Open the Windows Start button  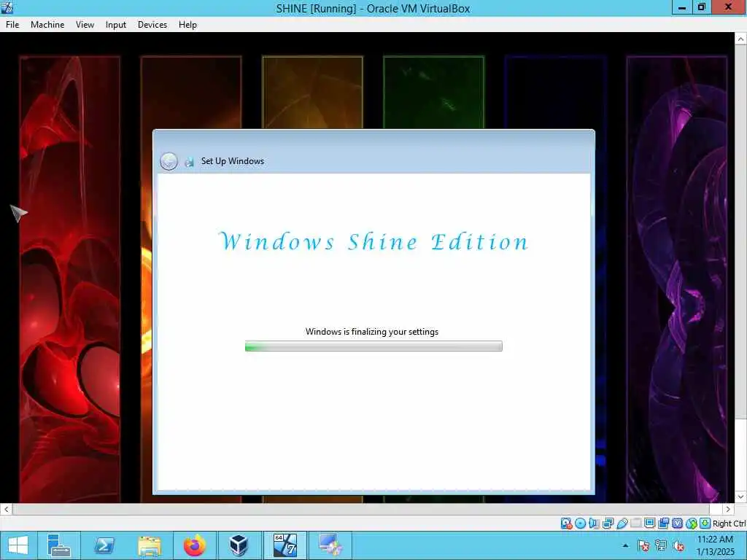(x=18, y=545)
